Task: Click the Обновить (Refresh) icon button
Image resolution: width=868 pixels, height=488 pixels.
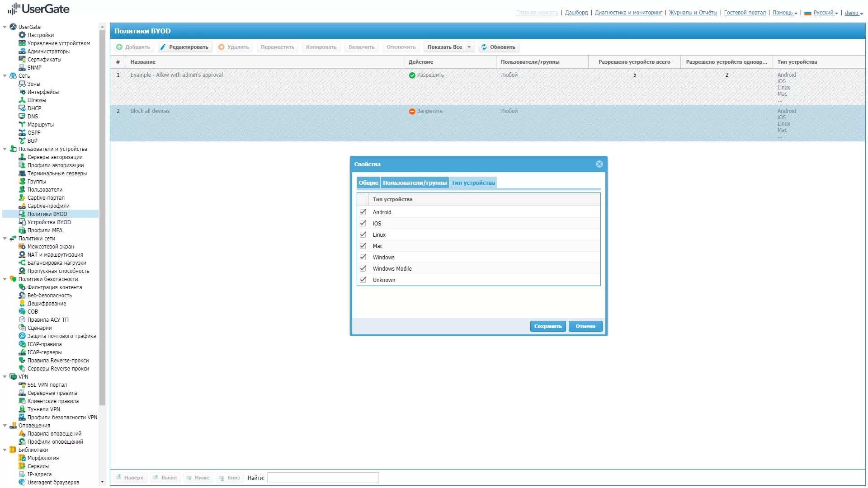Action: pos(483,47)
